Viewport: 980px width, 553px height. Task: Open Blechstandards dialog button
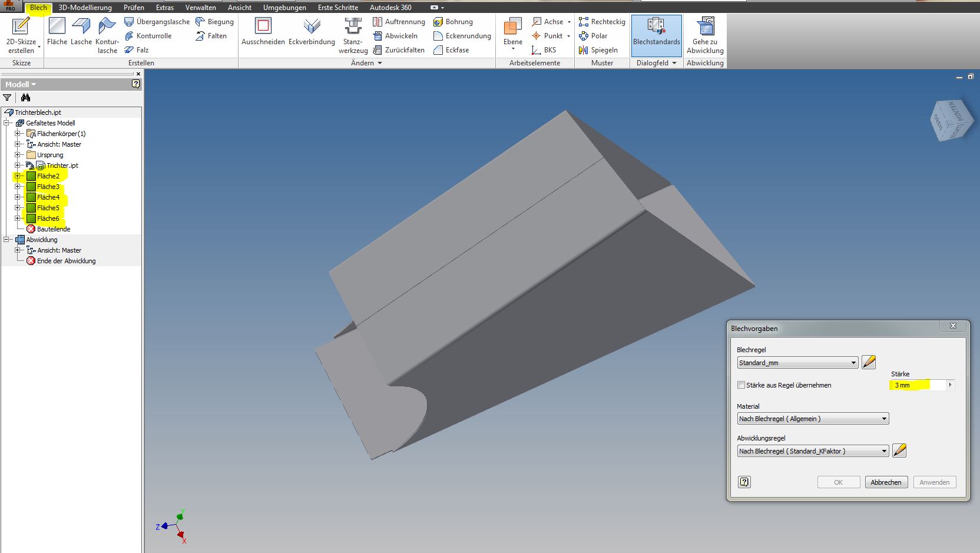(x=657, y=35)
